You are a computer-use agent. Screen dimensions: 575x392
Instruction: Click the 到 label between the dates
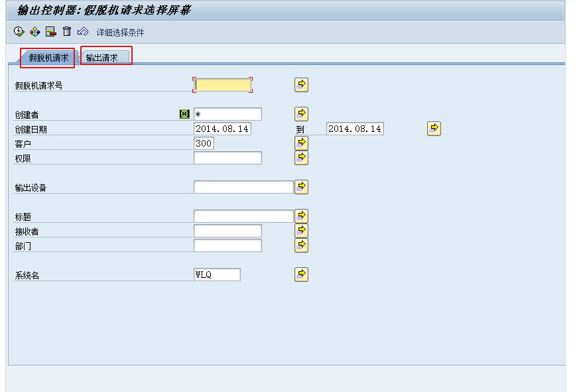point(300,129)
